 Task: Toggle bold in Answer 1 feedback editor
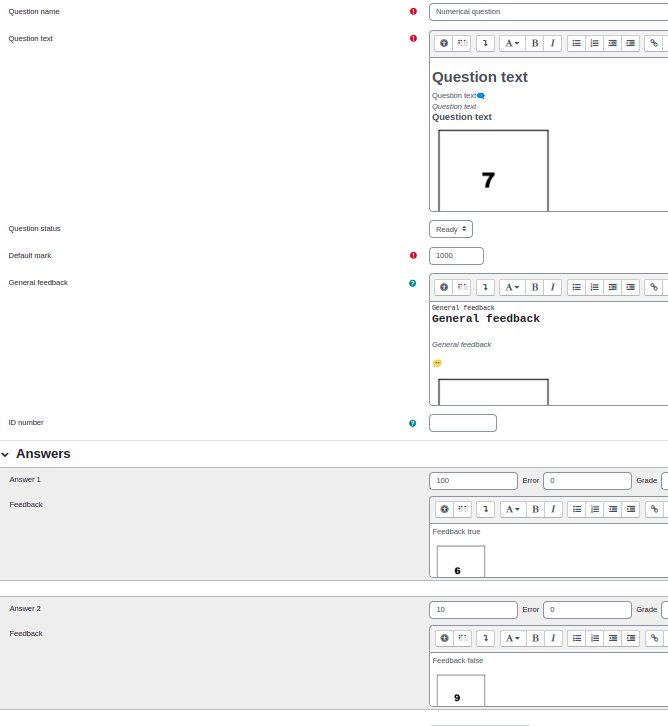[x=535, y=509]
